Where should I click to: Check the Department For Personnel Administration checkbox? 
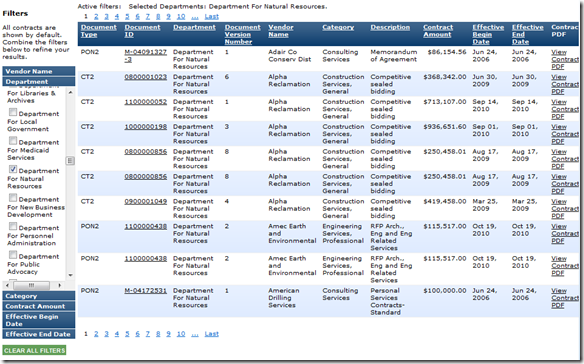tap(13, 226)
